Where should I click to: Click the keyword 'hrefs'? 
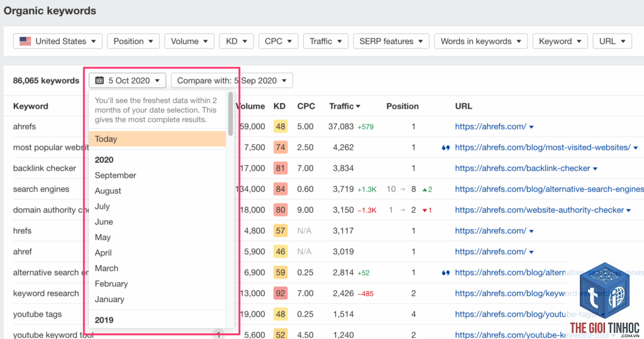pos(22,231)
